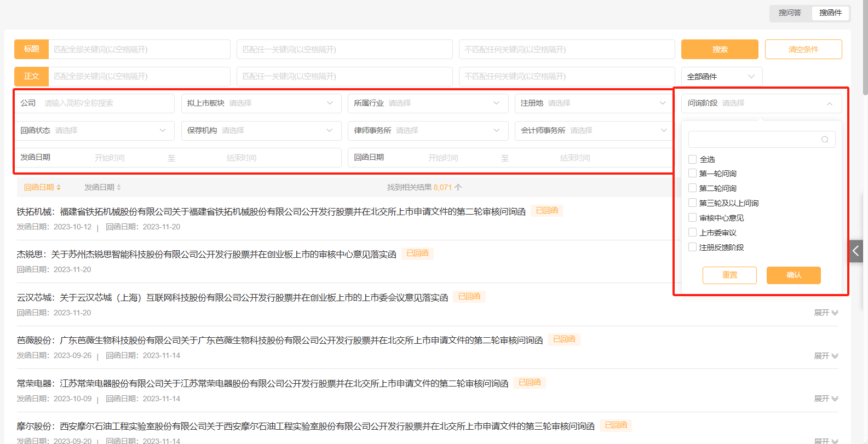Focus the 正文 match-all keywords field

tap(139, 76)
